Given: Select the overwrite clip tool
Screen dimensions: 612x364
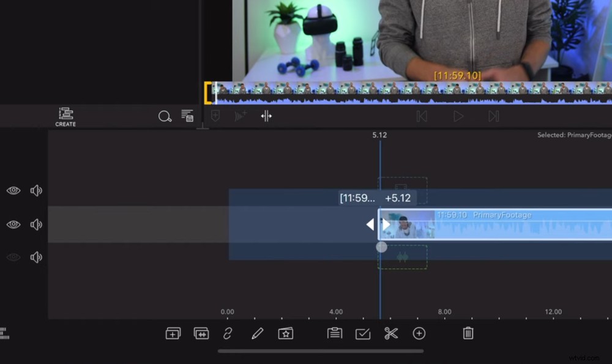Looking at the screenshot, I should [x=201, y=333].
